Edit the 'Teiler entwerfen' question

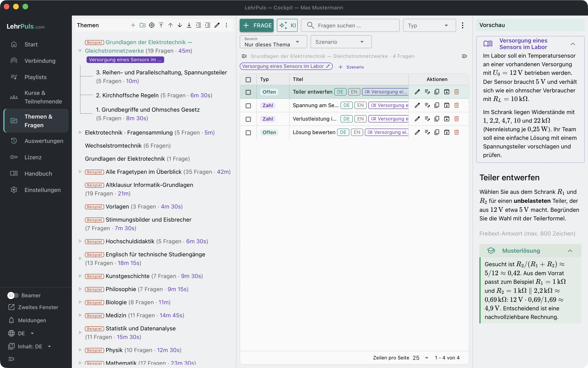pos(417,92)
